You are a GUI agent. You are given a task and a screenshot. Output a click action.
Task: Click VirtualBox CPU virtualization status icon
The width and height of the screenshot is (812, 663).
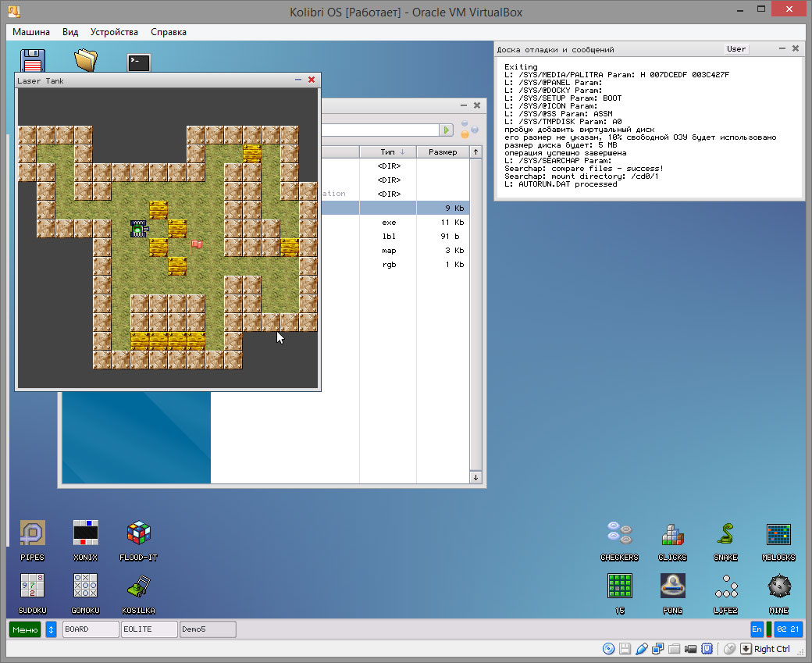707,648
